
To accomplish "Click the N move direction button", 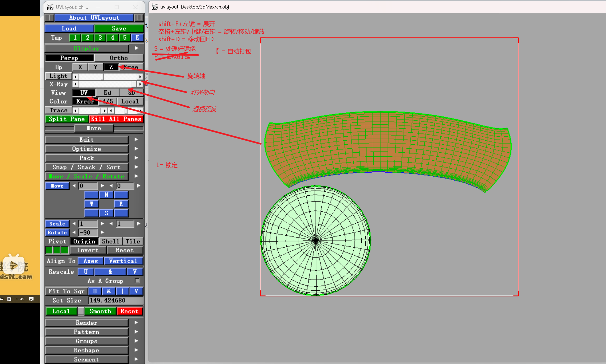I will click(106, 195).
